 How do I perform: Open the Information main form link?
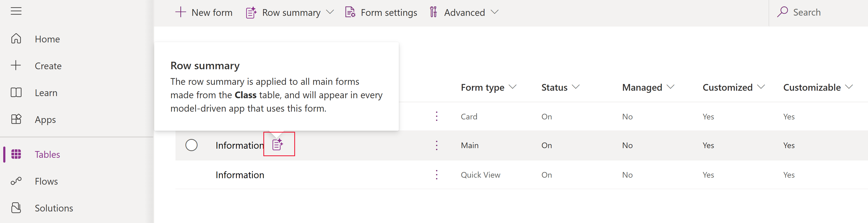pyautogui.click(x=240, y=145)
